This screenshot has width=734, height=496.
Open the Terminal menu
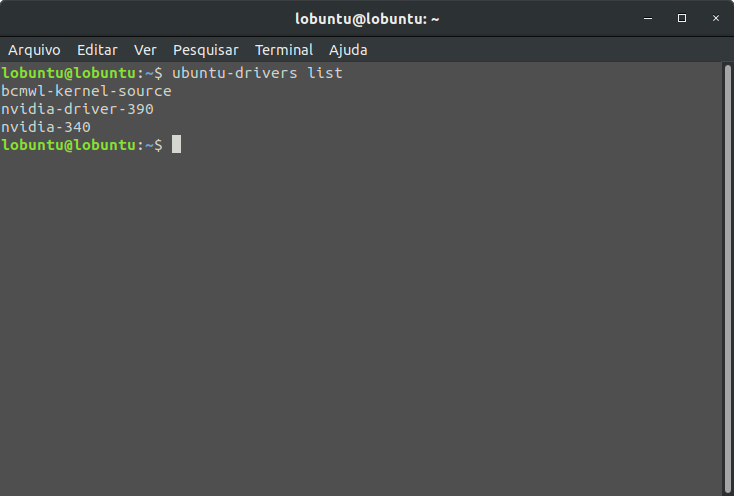coord(284,49)
